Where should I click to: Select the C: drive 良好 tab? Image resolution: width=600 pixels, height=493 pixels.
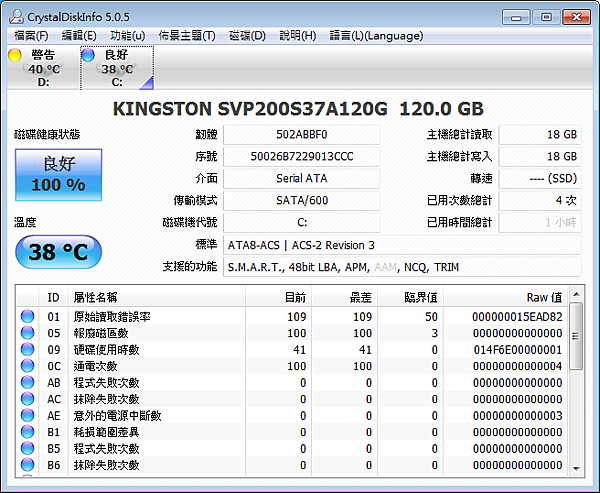coord(117,68)
